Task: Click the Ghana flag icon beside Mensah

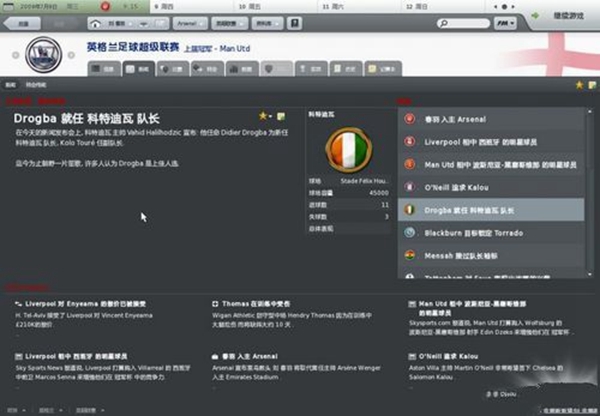Action: click(409, 255)
